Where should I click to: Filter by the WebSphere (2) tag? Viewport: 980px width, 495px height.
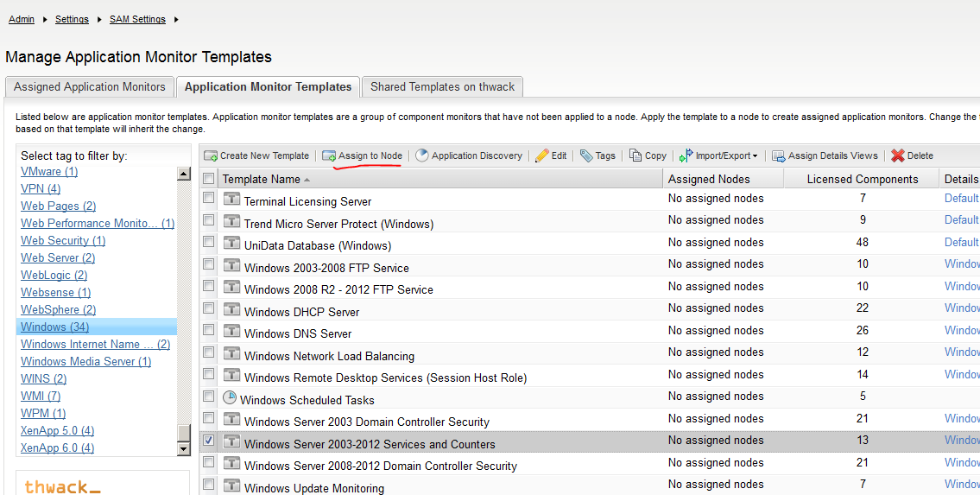pos(58,309)
